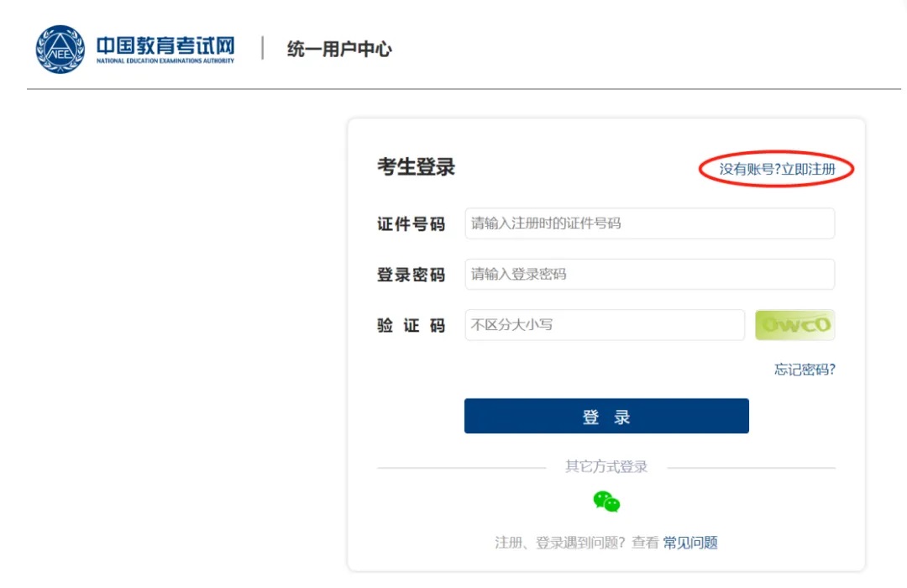Image resolution: width=907 pixels, height=588 pixels.
Task: Click the NEEA circular emblem logo
Action: 60,50
